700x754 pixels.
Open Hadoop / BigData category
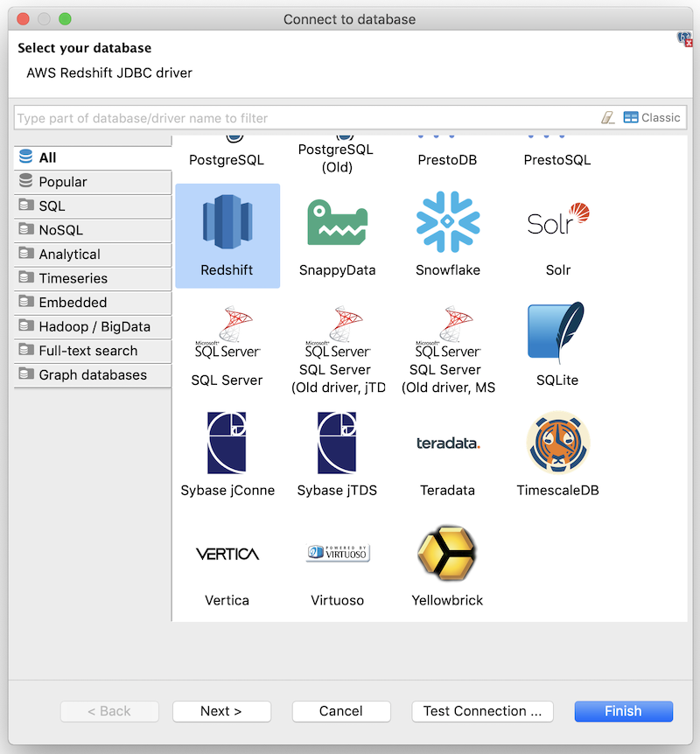click(x=93, y=326)
